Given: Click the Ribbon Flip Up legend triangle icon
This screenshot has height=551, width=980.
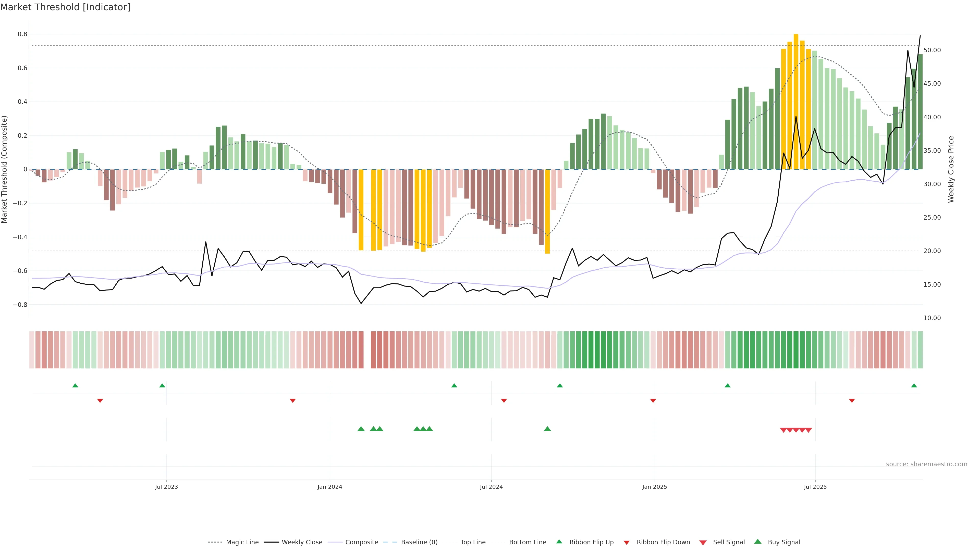Looking at the screenshot, I should coord(559,542).
